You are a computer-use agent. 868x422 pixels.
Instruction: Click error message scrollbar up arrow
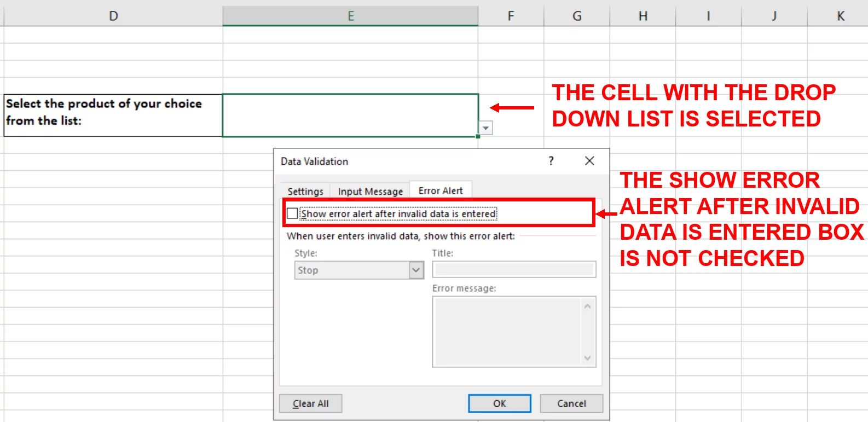[588, 306]
